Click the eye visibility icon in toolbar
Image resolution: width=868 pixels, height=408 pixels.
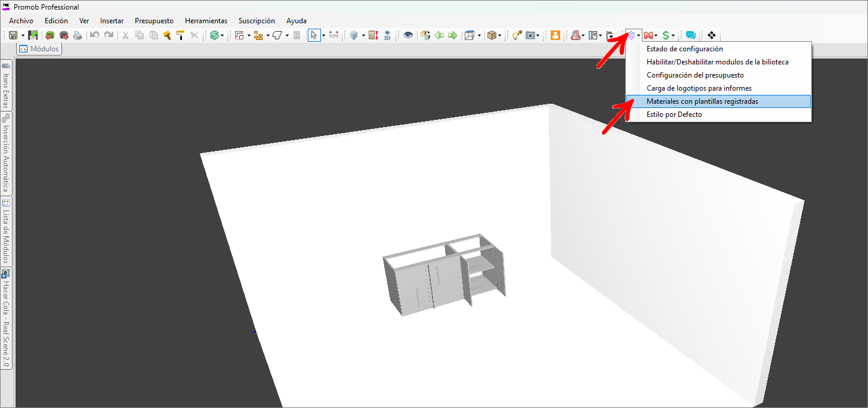tap(408, 35)
